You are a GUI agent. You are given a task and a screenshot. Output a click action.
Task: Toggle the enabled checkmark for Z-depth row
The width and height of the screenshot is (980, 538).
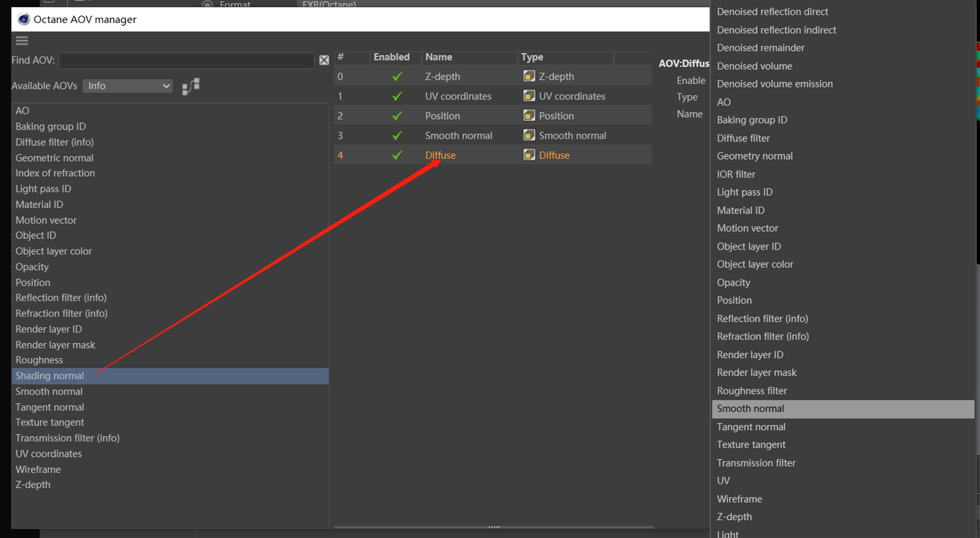tap(397, 77)
